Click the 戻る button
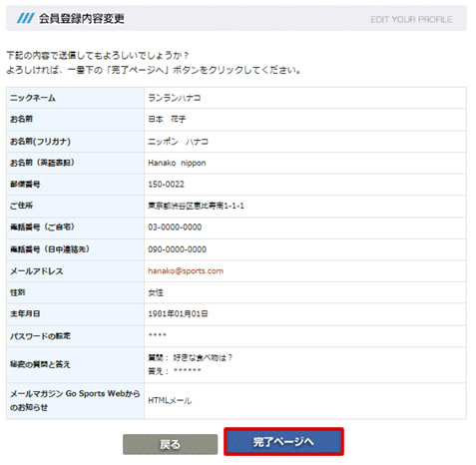The image size is (476, 465). click(x=170, y=444)
